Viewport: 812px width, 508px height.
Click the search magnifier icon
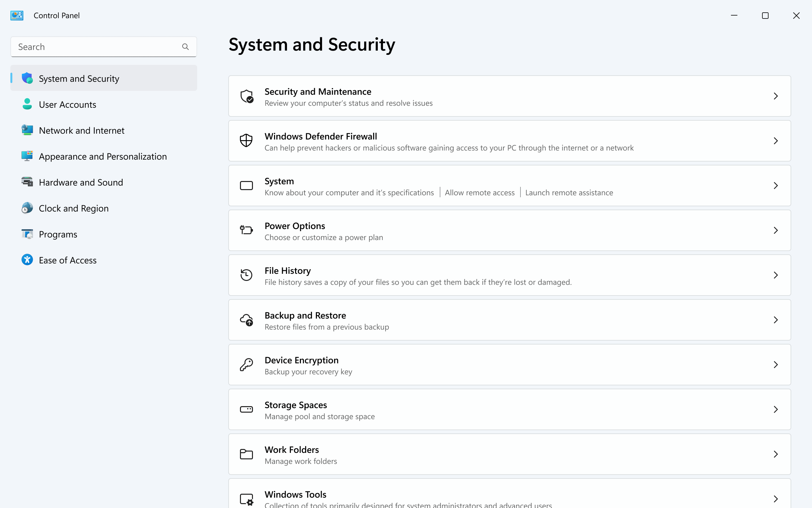tap(185, 47)
